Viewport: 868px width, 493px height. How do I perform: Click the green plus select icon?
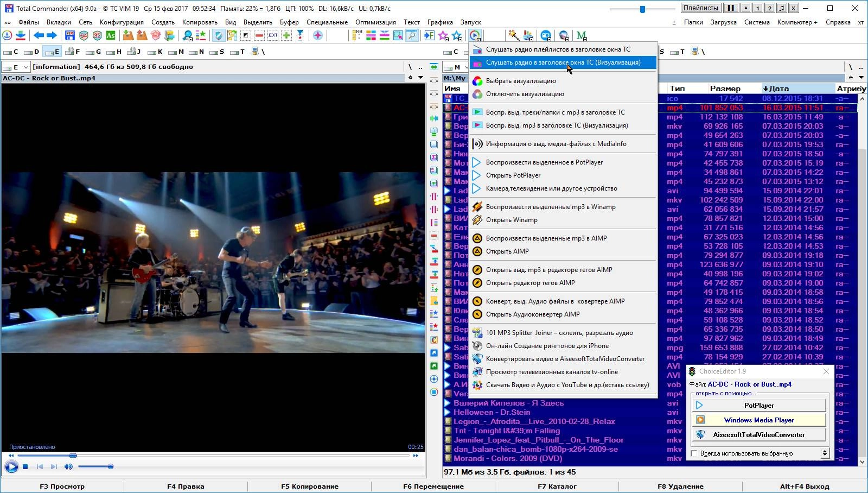(x=286, y=35)
